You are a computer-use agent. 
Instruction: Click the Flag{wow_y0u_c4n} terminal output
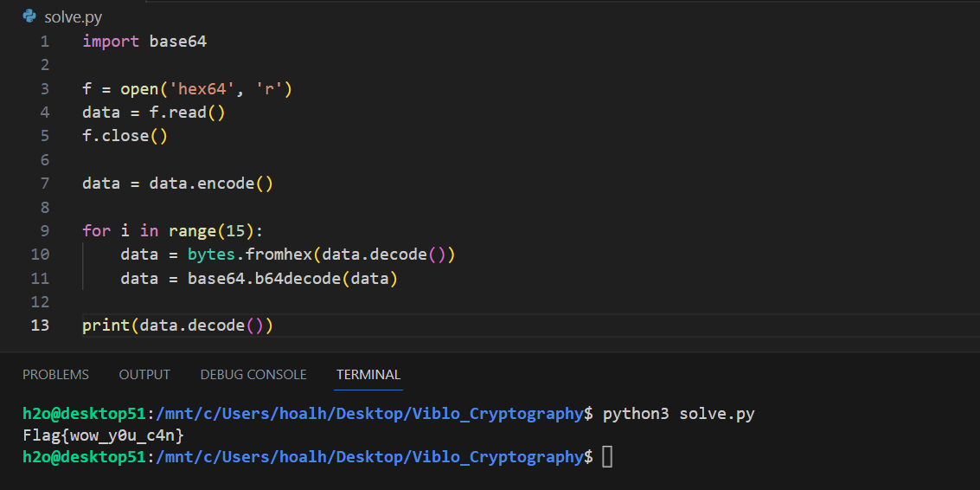pyautogui.click(x=104, y=435)
